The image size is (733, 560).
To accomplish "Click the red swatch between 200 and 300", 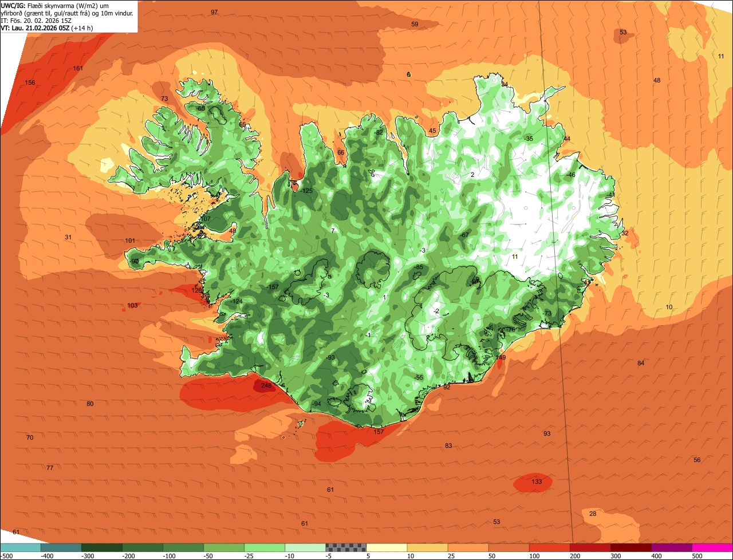I will 590,547.
